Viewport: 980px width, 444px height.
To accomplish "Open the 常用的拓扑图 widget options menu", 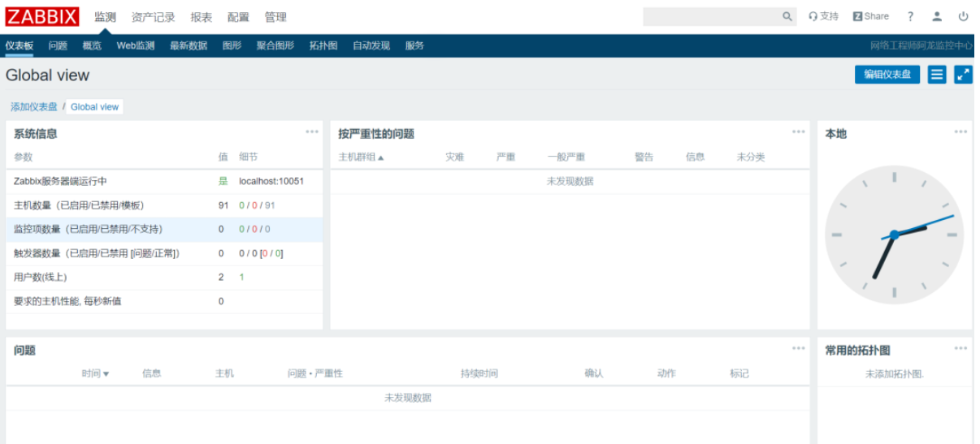I will 961,348.
